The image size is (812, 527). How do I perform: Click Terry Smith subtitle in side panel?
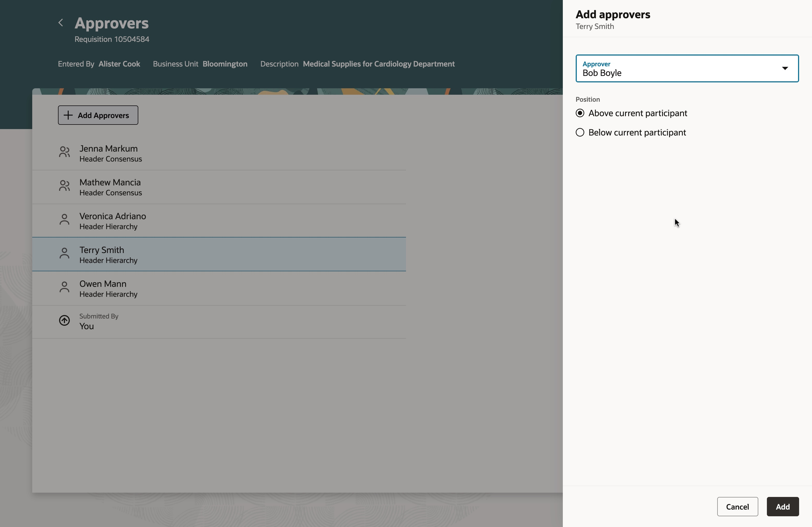click(x=595, y=26)
